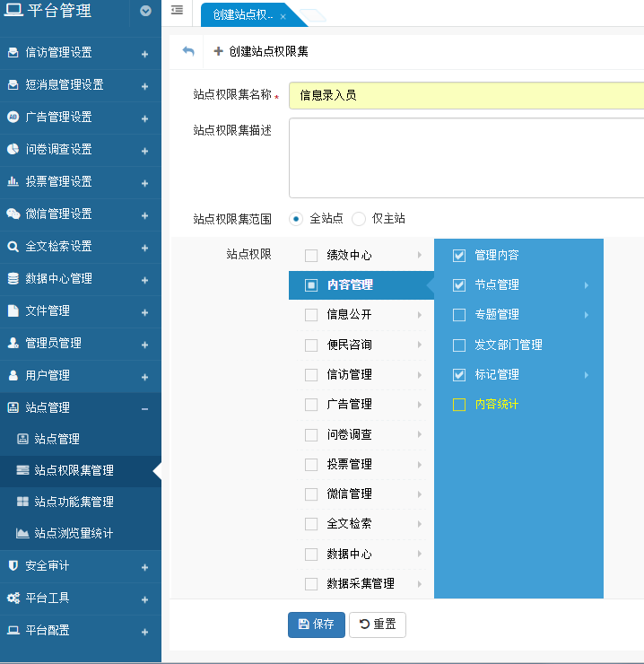Collapse the 站点管理 sidebar section
The image size is (644, 664).
tap(144, 408)
